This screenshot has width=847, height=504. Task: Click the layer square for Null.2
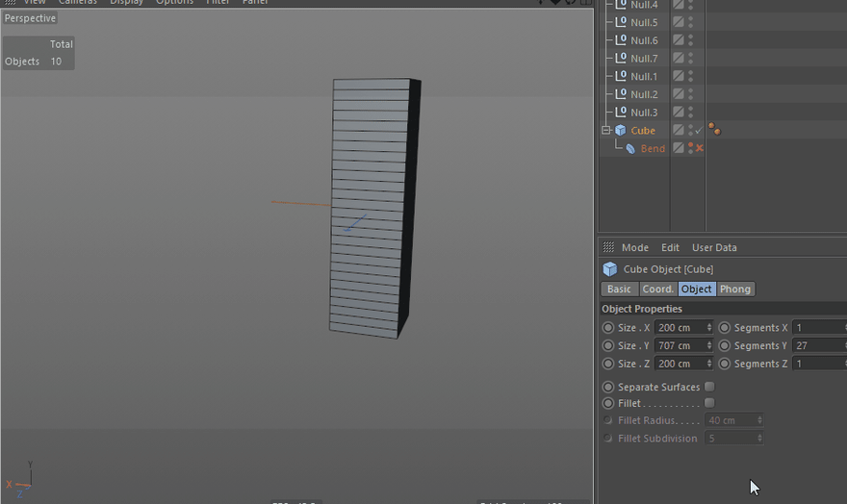[x=679, y=94]
